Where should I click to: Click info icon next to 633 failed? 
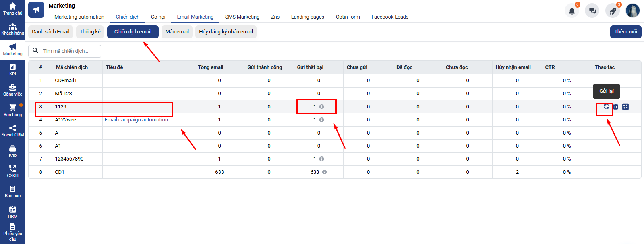[x=324, y=172]
